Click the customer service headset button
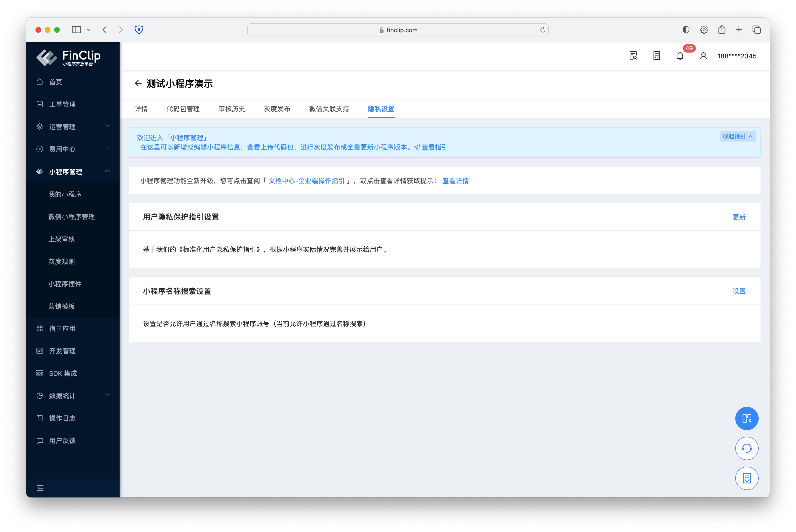 [746, 448]
